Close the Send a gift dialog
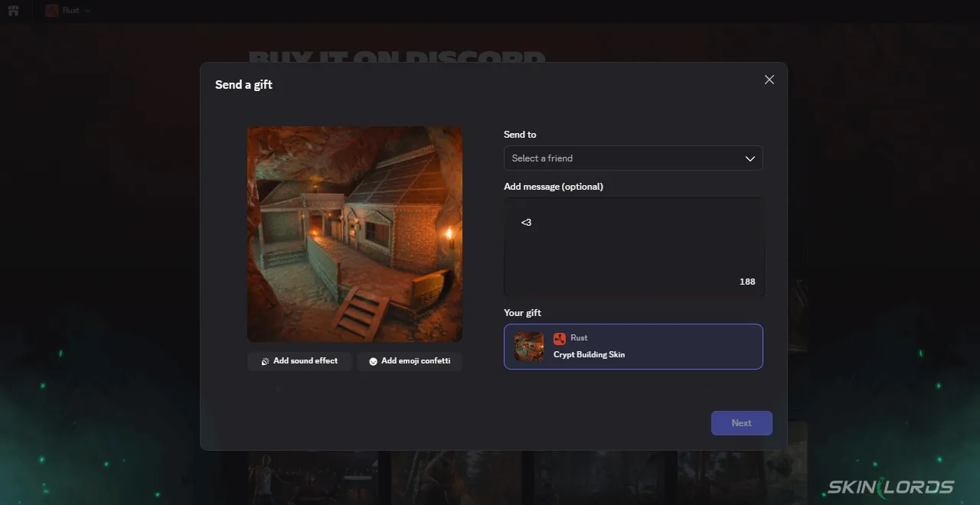The width and height of the screenshot is (980, 505). 769,80
